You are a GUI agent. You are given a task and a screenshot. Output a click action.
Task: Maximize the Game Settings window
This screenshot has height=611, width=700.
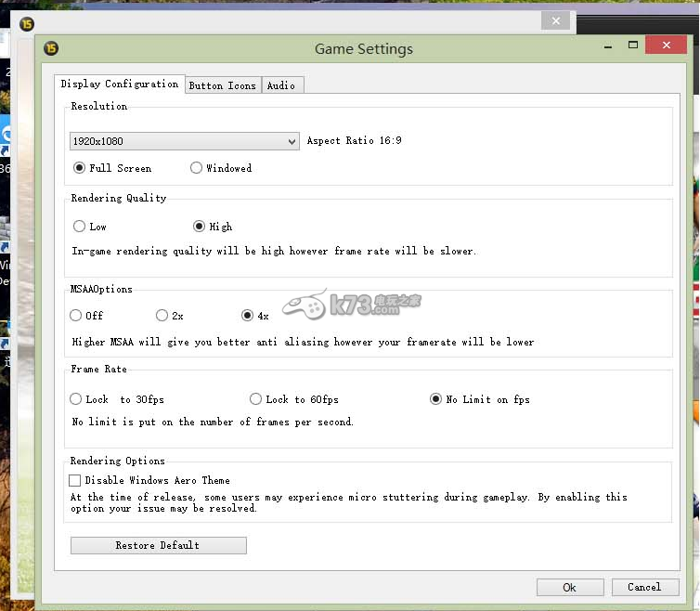coord(633,45)
